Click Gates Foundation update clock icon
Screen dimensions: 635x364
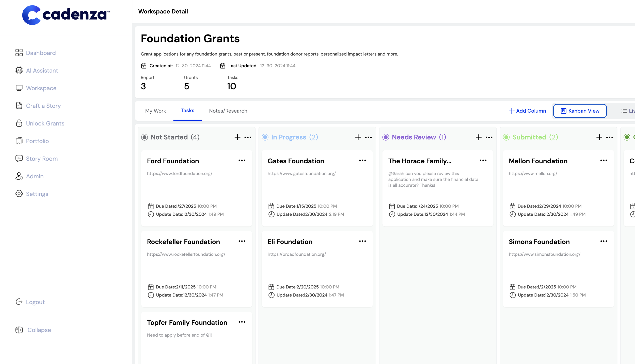(271, 214)
